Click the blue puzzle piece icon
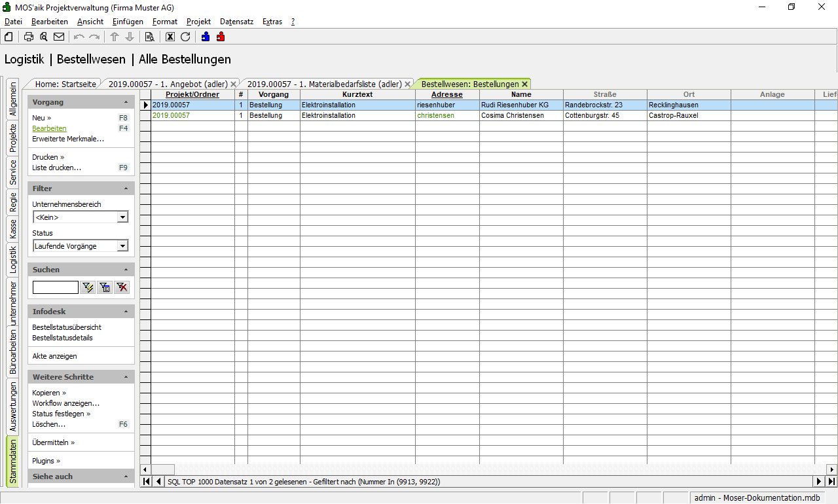Screen dimensions: 838x504 click(206, 37)
